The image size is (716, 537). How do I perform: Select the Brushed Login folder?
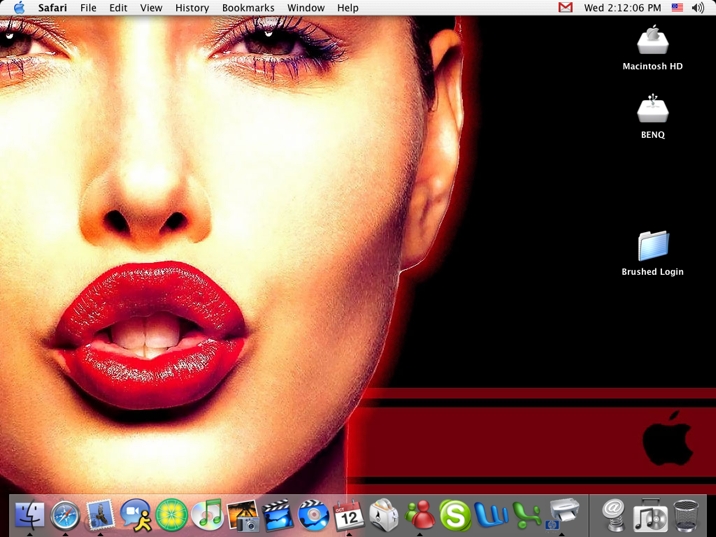(x=653, y=245)
